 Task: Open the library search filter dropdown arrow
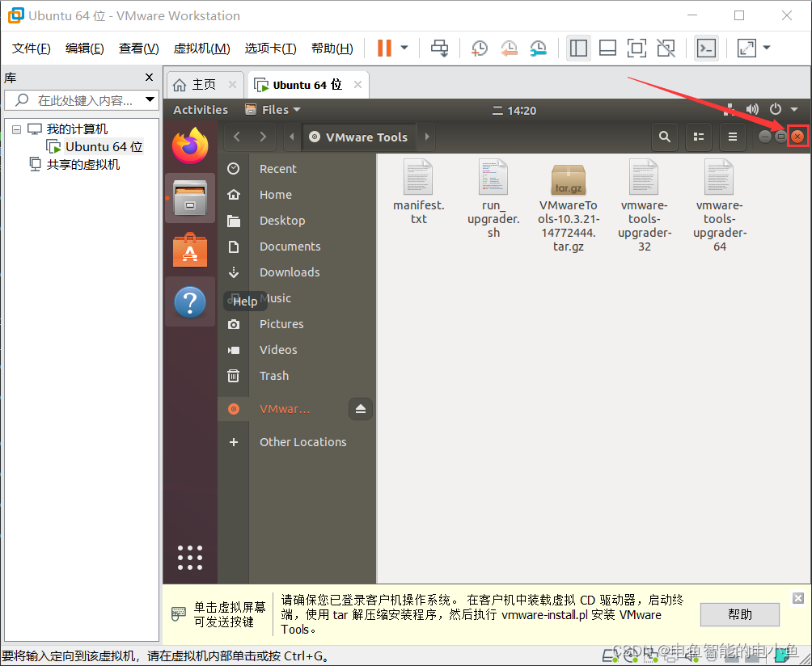click(x=150, y=99)
